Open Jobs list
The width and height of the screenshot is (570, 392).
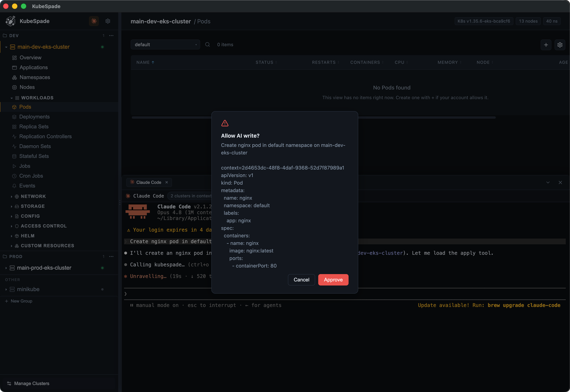pyautogui.click(x=24, y=166)
